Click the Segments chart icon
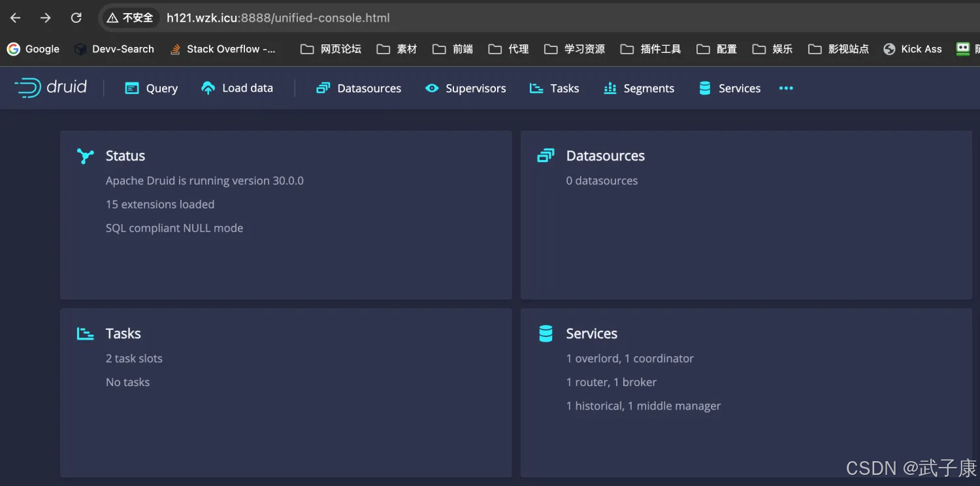The image size is (980, 486). [x=610, y=88]
